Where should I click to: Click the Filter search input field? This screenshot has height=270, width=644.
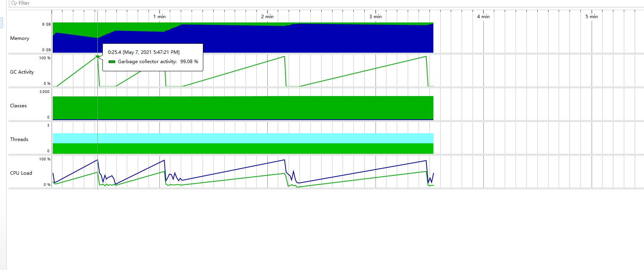pos(326,3)
